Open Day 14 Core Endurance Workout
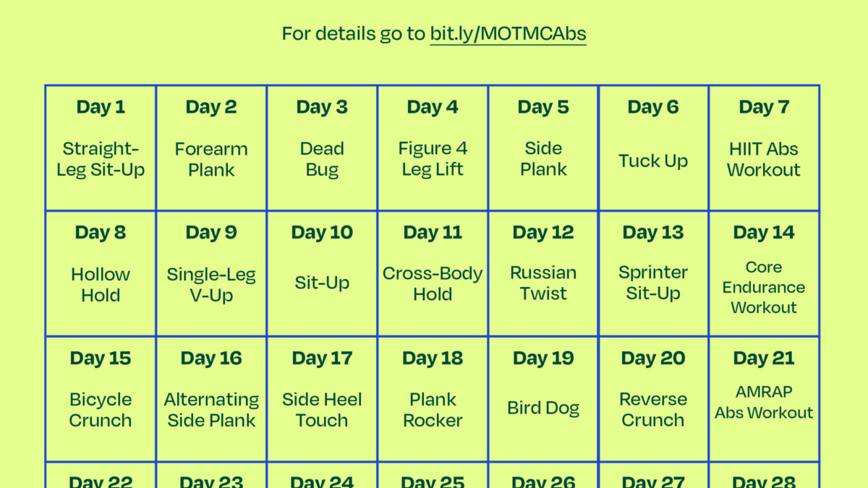The width and height of the screenshot is (868, 488). pyautogui.click(x=764, y=273)
